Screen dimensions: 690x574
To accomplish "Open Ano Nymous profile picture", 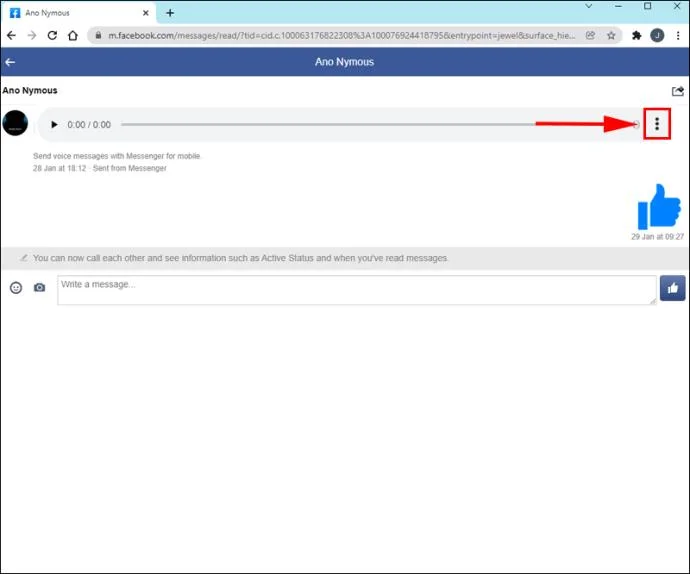I will pos(15,123).
